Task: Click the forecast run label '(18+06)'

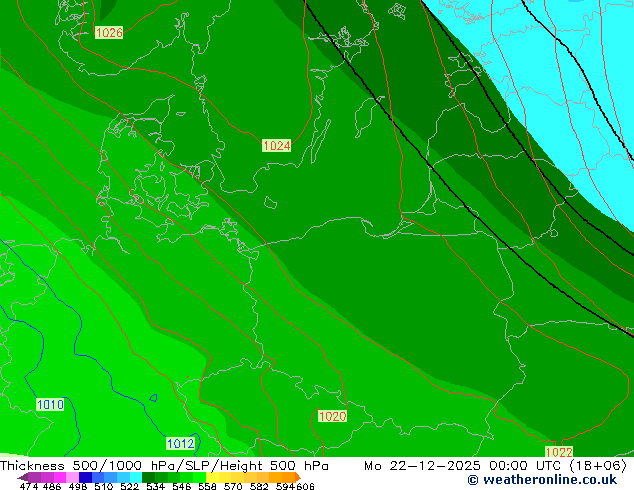Action: click(x=598, y=466)
